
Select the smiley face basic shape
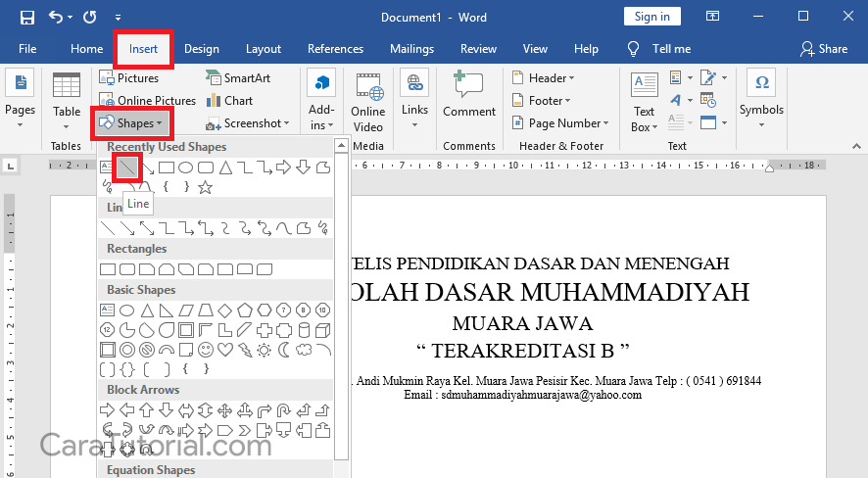point(206,350)
